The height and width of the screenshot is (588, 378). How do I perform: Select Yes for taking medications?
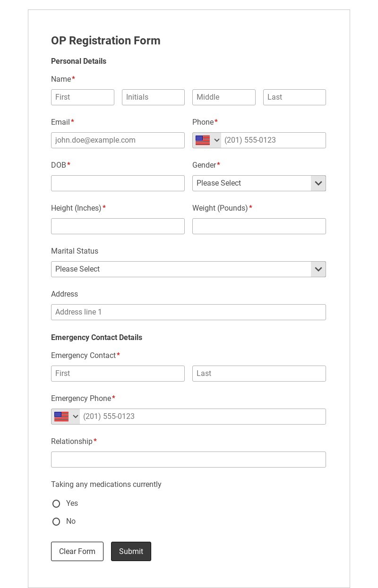[x=56, y=503]
